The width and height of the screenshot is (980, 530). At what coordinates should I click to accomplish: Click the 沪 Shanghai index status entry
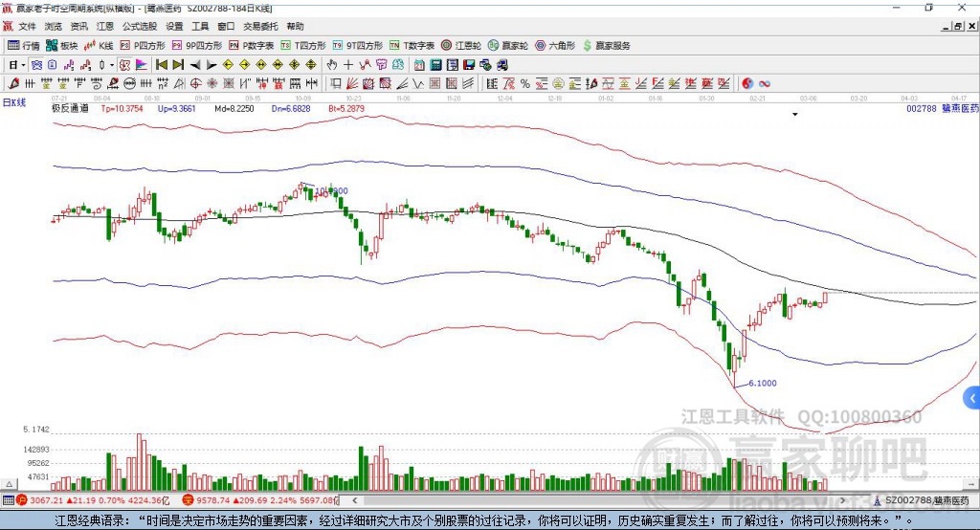click(93, 500)
